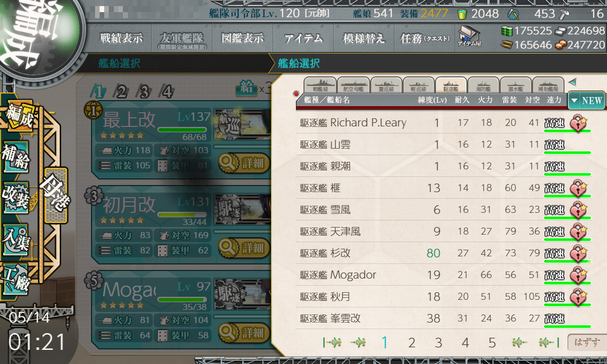Switch to the 戦艦級 ship type tab
Screen dimensions: 607x364
[x=319, y=85]
